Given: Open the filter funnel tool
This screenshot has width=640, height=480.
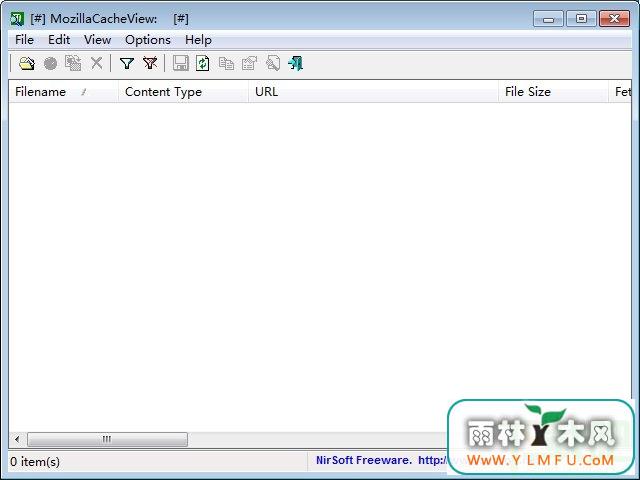Looking at the screenshot, I should click(127, 64).
